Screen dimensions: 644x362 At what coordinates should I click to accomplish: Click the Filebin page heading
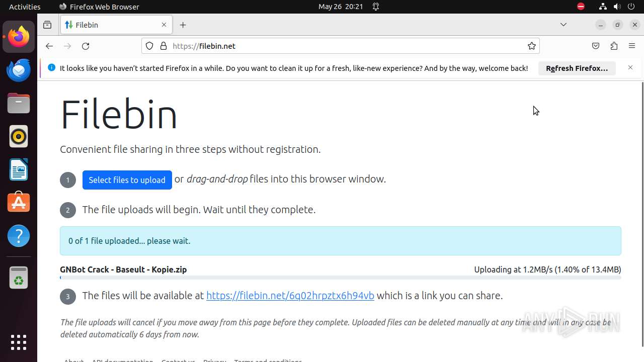pyautogui.click(x=119, y=114)
